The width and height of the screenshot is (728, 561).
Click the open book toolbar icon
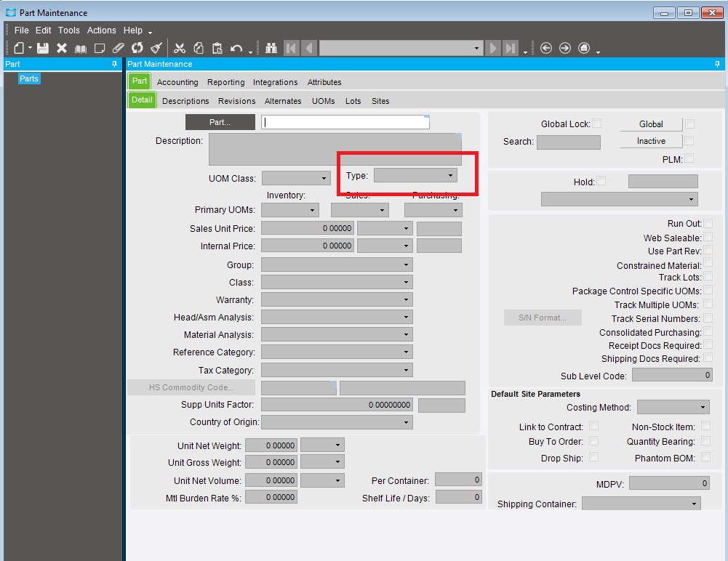click(x=81, y=48)
